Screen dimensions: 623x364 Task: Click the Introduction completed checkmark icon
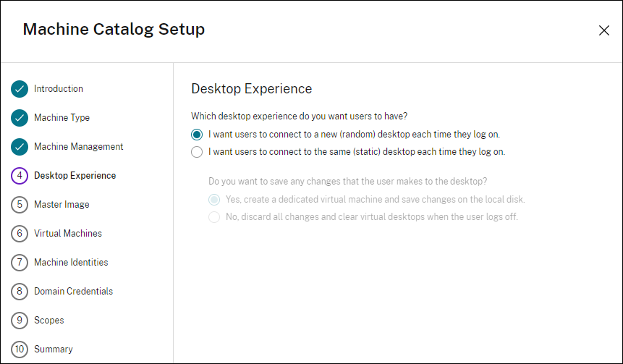[20, 89]
